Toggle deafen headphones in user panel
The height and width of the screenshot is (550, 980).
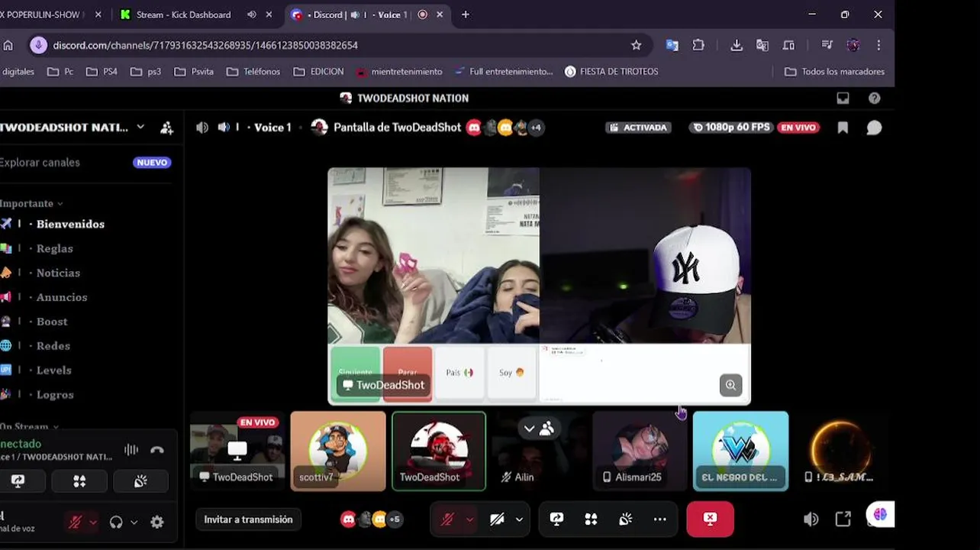[x=116, y=522]
